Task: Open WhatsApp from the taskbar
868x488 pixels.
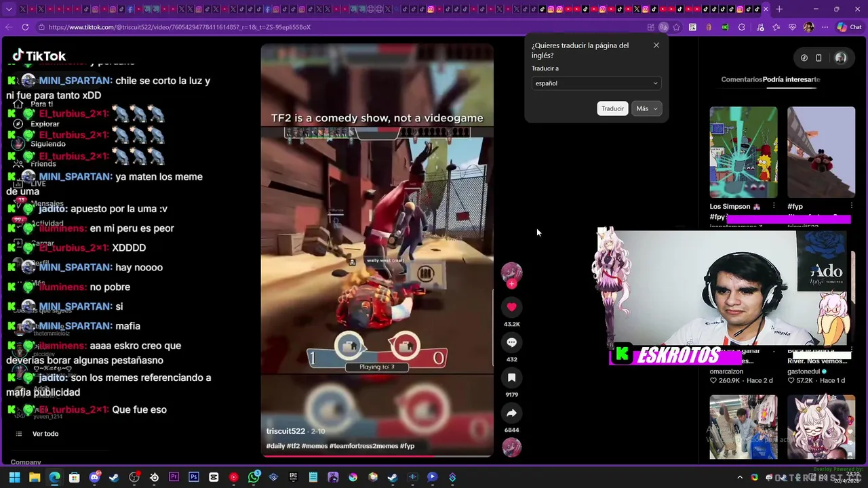Action: (x=254, y=477)
